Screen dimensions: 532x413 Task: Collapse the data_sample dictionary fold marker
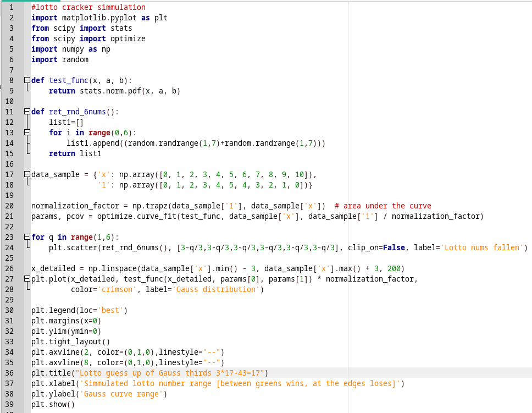pyautogui.click(x=26, y=174)
